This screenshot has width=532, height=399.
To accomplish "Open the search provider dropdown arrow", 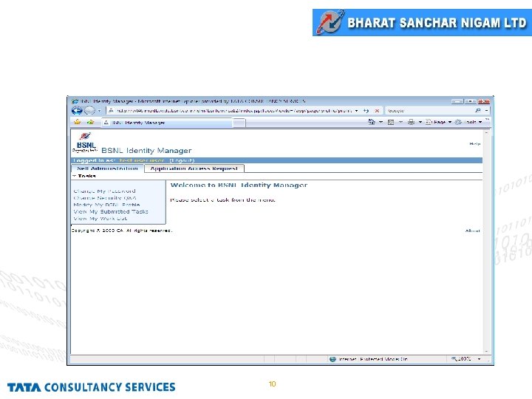I will (x=486, y=111).
